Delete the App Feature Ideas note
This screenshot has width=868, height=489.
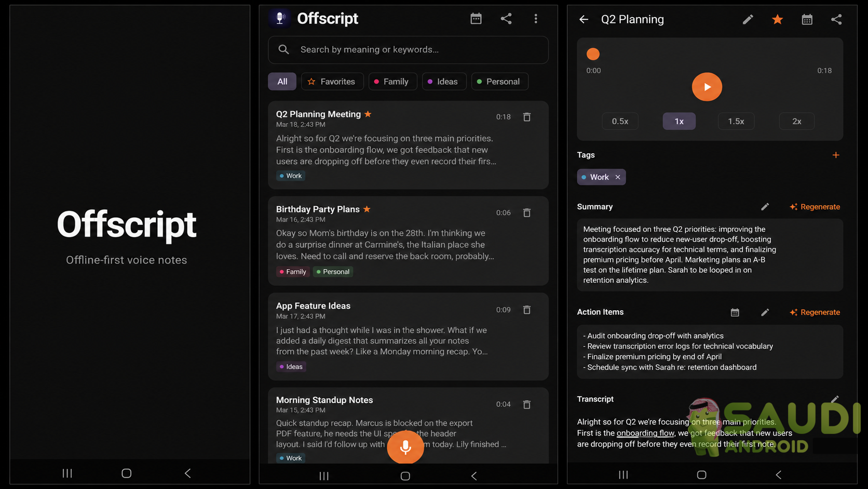pos(527,310)
